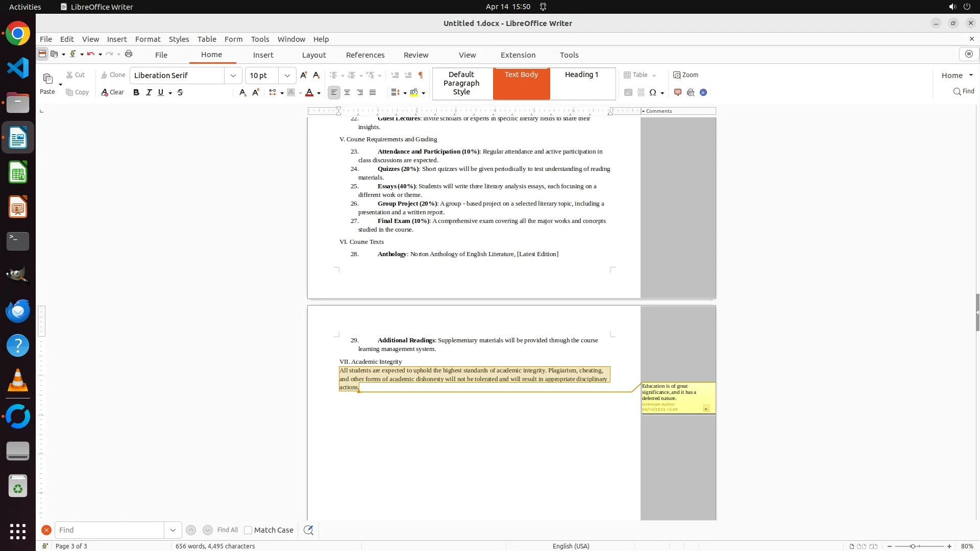This screenshot has height=551, width=980.
Task: Toggle bold formatting
Action: tap(136, 92)
